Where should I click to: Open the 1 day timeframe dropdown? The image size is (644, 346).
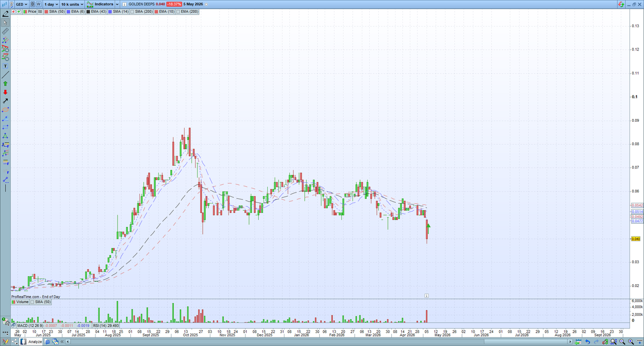coord(51,4)
